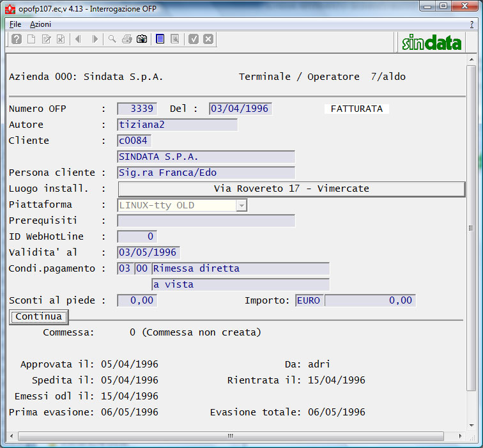The width and height of the screenshot is (483, 448).
Task: Click the Validita' al field 03/05/1996
Action: click(x=148, y=252)
